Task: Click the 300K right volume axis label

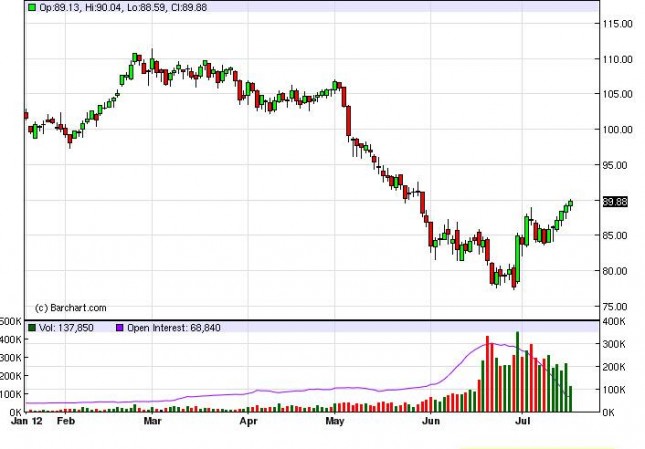Action: pyautogui.click(x=614, y=344)
